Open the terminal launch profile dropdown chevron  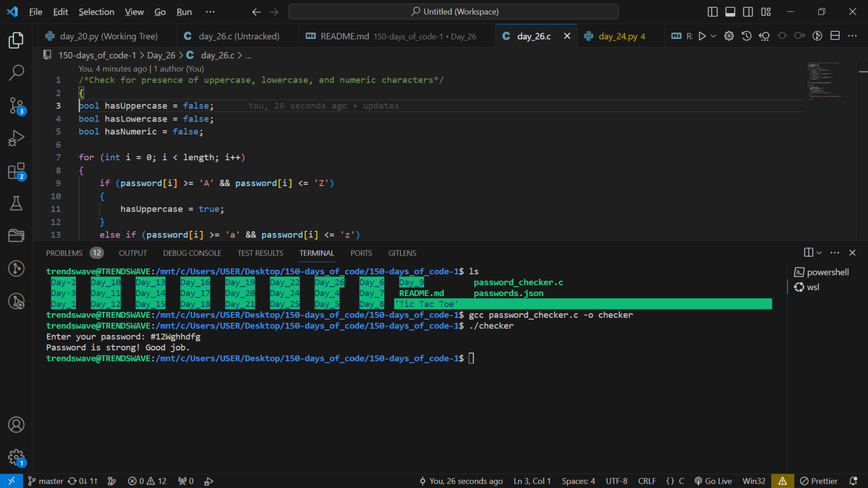820,253
